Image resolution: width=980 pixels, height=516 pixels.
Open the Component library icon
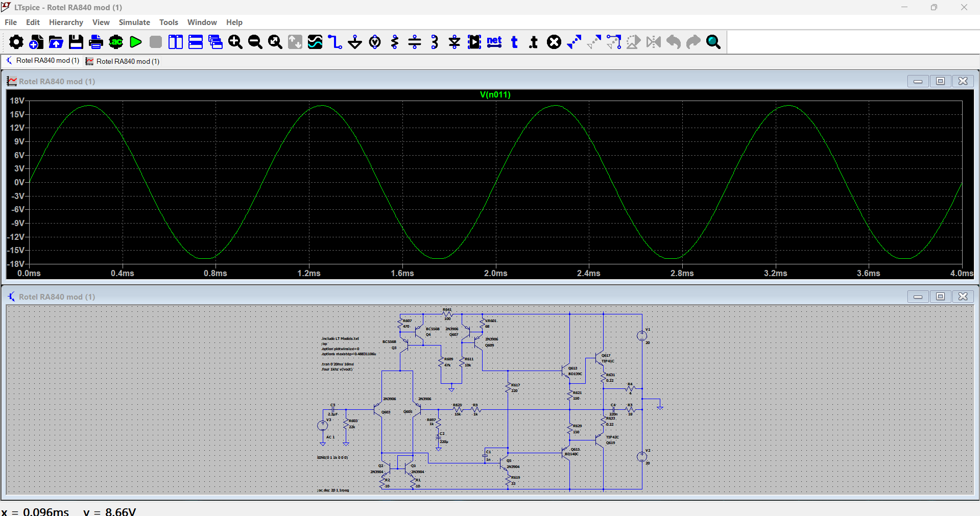click(x=474, y=42)
